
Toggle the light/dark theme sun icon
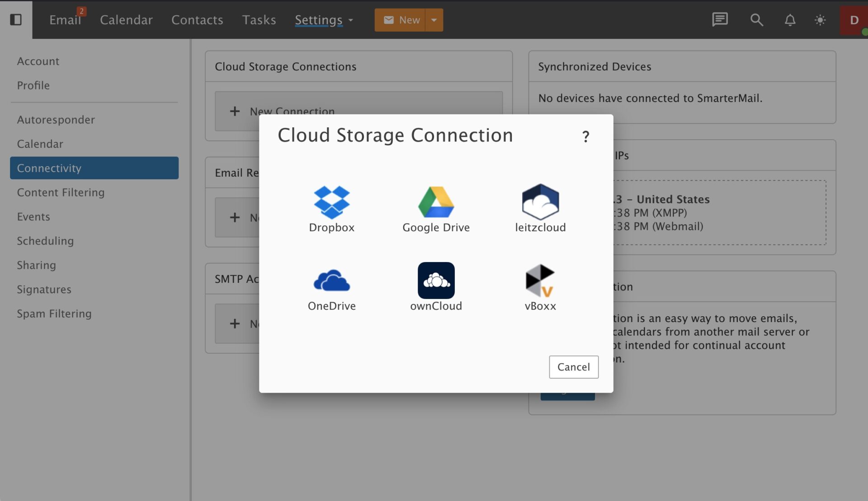pyautogui.click(x=820, y=20)
